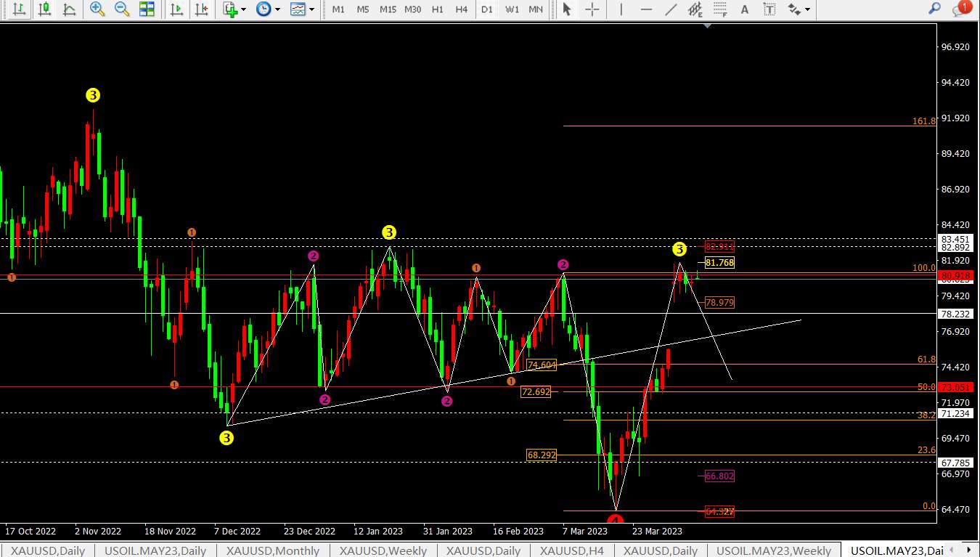Screen dimensions: 980x557
Task: Pick the trendline drawing tool
Action: 671,9
